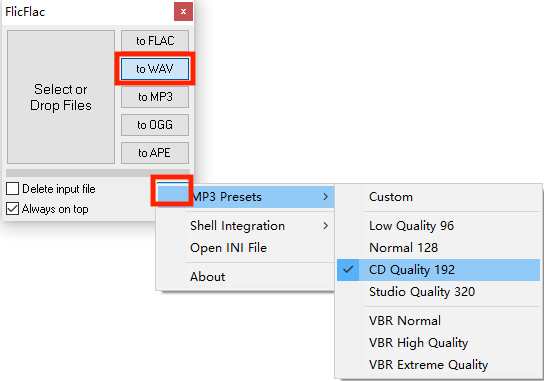Convert files using the to MP3 button
544x381 pixels.
coord(155,97)
